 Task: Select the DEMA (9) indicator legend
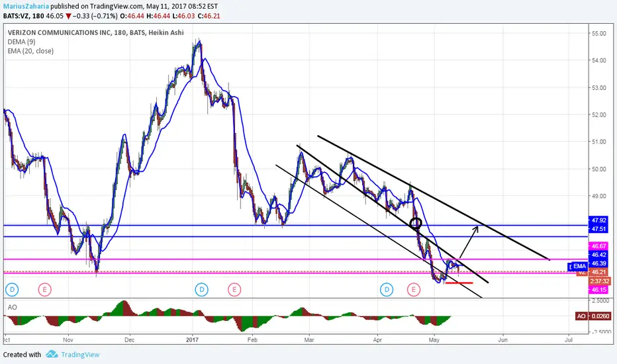click(x=22, y=42)
